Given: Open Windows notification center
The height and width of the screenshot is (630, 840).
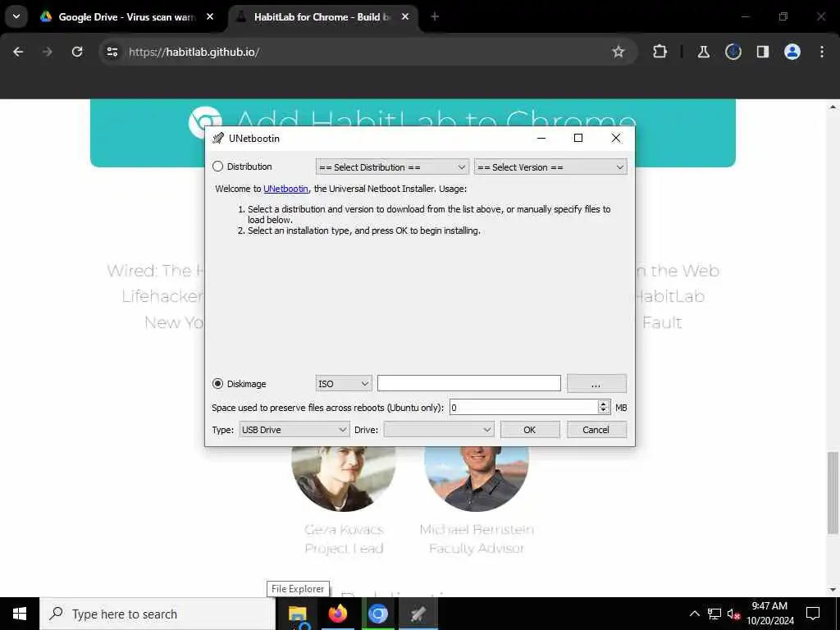Looking at the screenshot, I should [x=813, y=614].
